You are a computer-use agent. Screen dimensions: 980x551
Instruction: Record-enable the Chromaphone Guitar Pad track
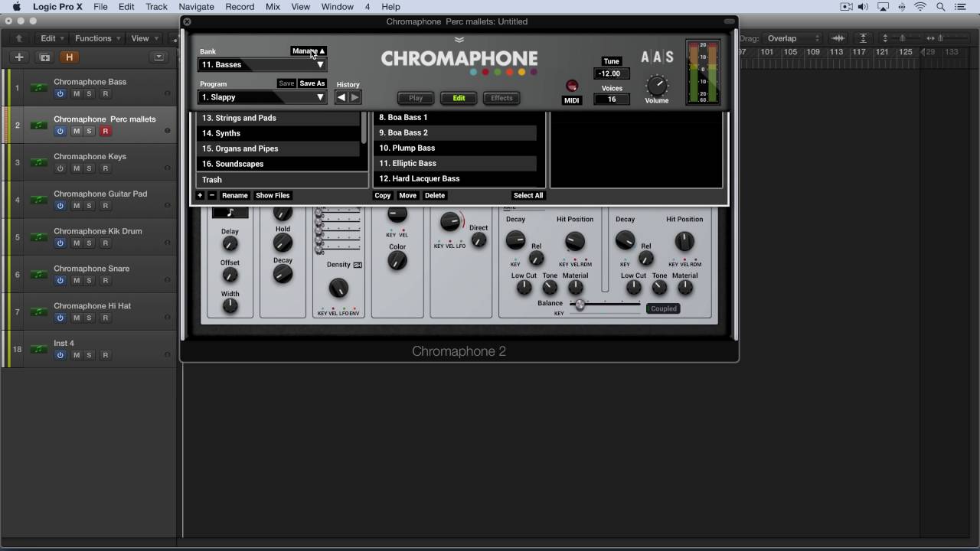click(106, 206)
